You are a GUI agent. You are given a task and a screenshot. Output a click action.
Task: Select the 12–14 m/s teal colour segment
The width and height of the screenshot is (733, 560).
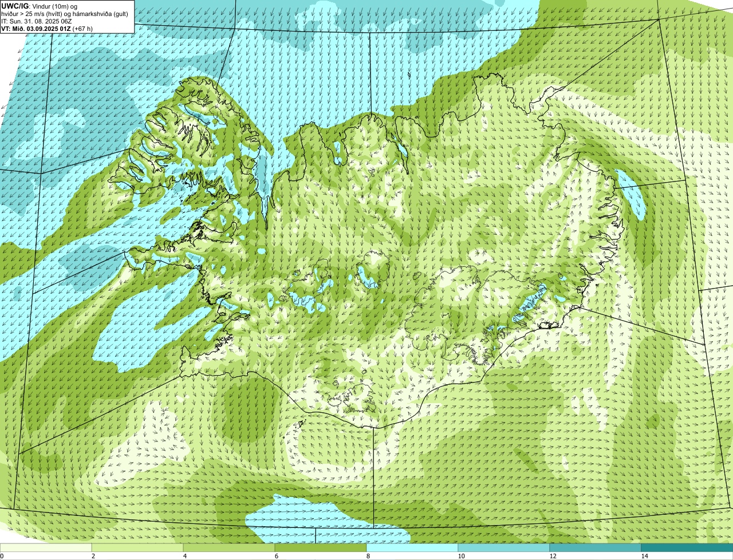[x=596, y=547]
